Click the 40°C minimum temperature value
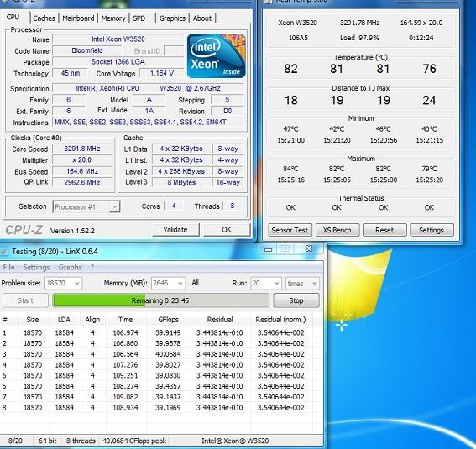476x449 pixels. (429, 129)
